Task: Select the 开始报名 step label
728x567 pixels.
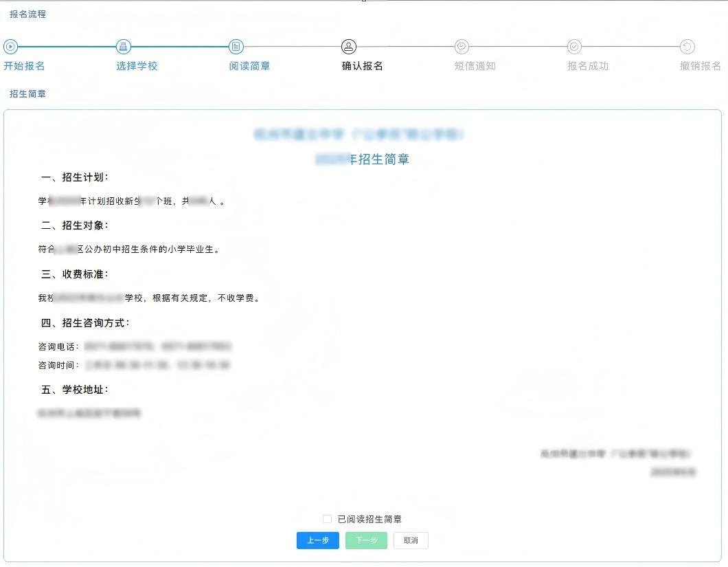Action: pyautogui.click(x=25, y=66)
